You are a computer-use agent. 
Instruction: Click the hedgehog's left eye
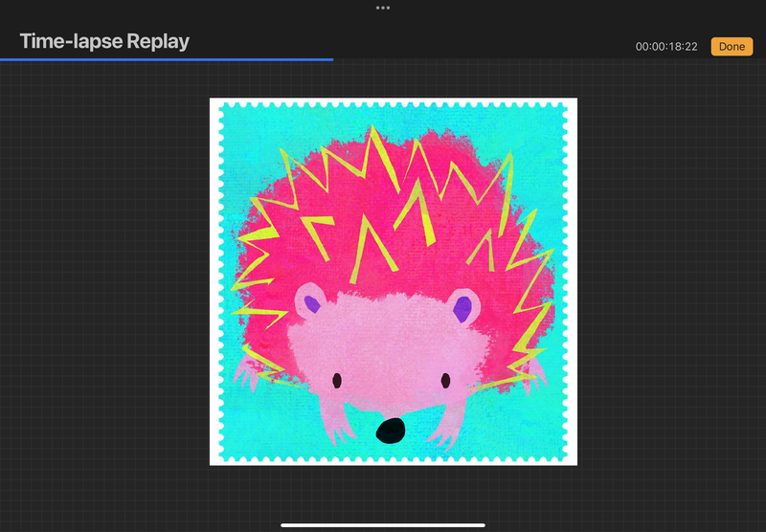tap(337, 381)
